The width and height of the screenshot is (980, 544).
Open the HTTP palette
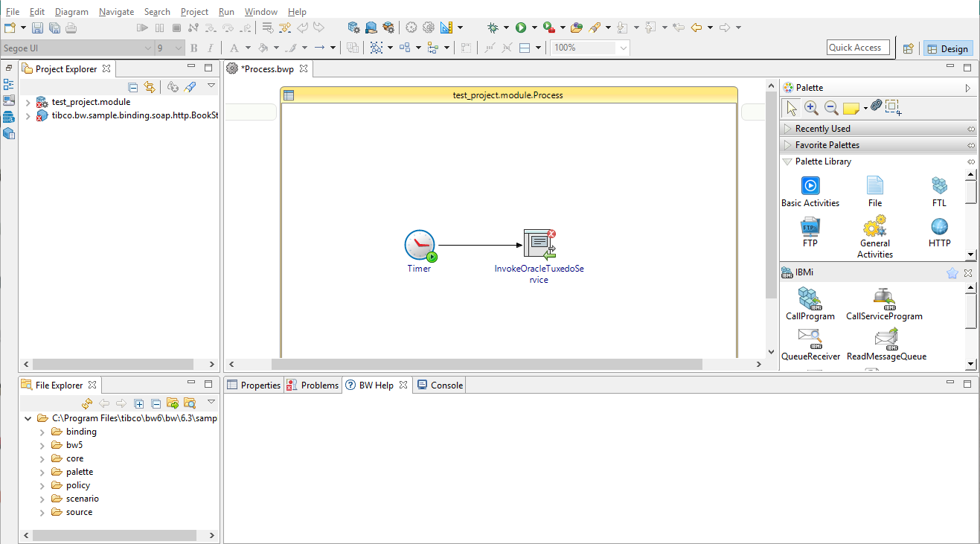point(940,232)
